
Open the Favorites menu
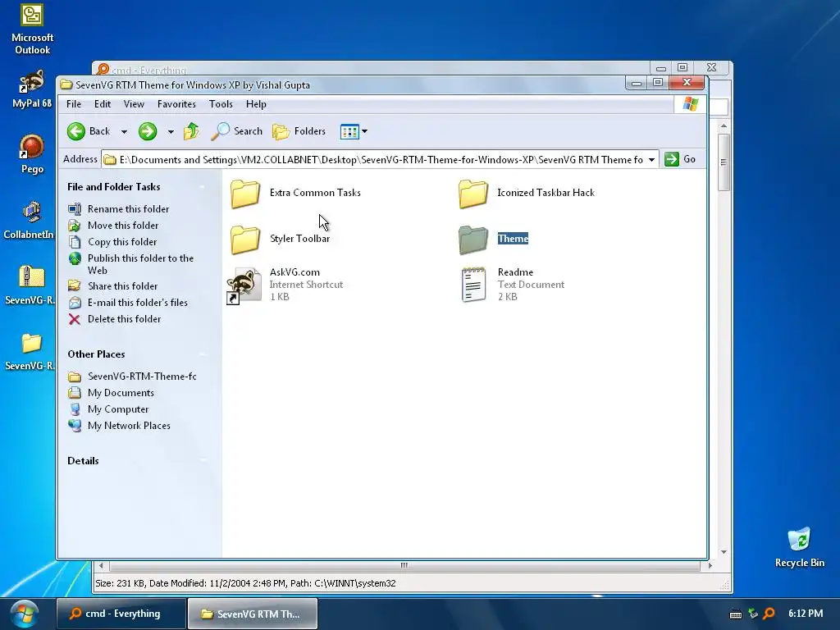click(x=176, y=104)
